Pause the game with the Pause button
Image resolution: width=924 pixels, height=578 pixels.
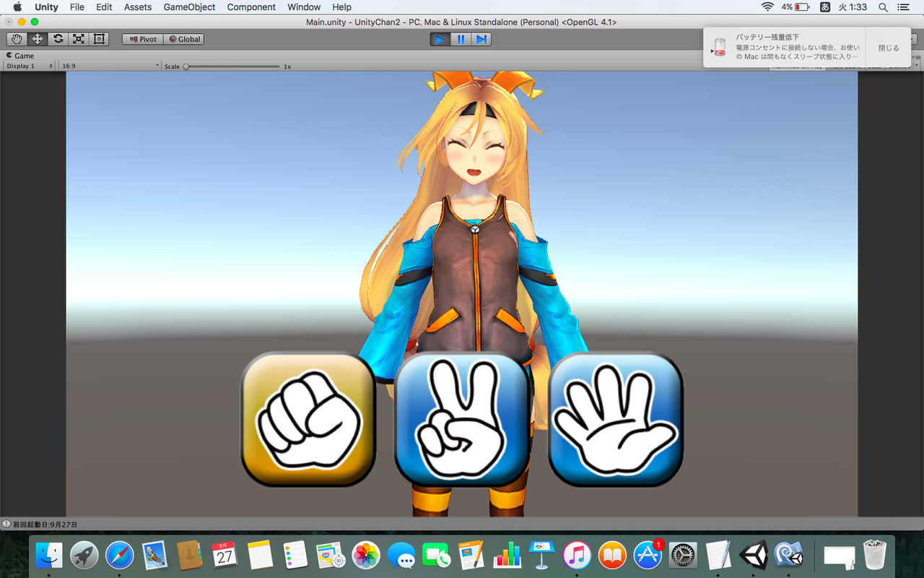pos(461,39)
